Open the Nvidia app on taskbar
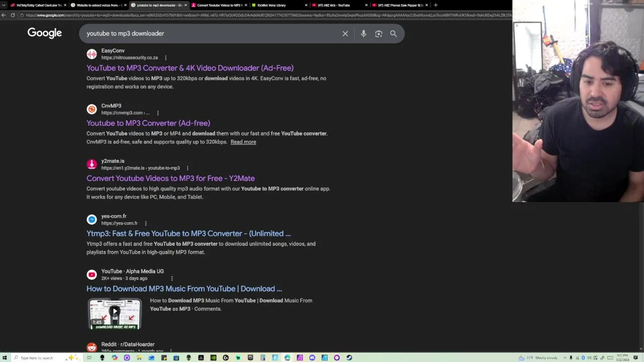644x362 pixels. click(x=213, y=357)
